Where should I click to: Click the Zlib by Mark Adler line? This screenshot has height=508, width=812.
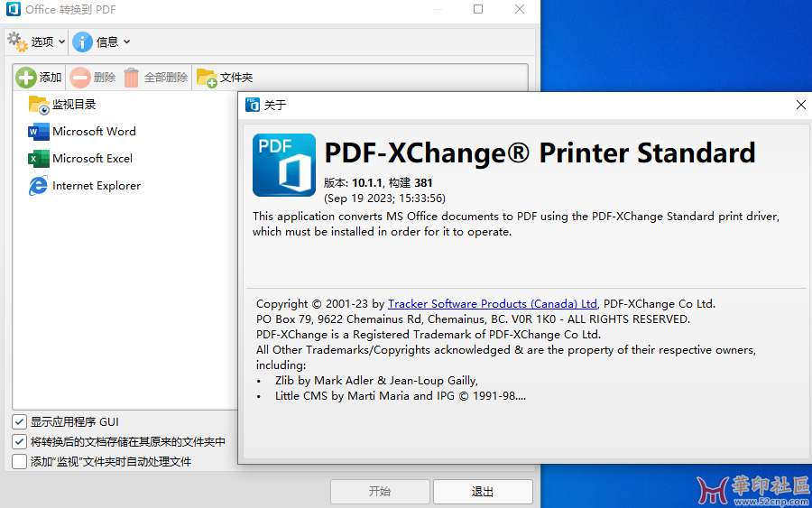tap(376, 381)
